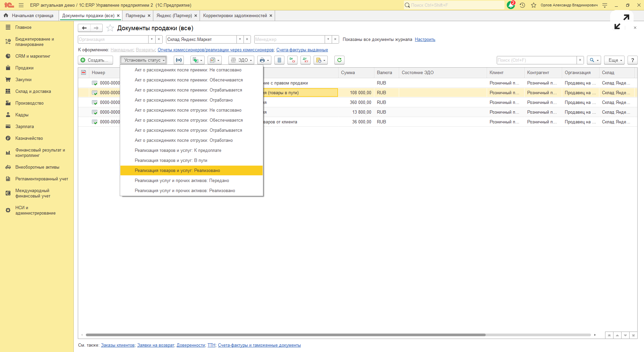Open the Настроить link
Screen dimensions: 644x352
[425, 40]
